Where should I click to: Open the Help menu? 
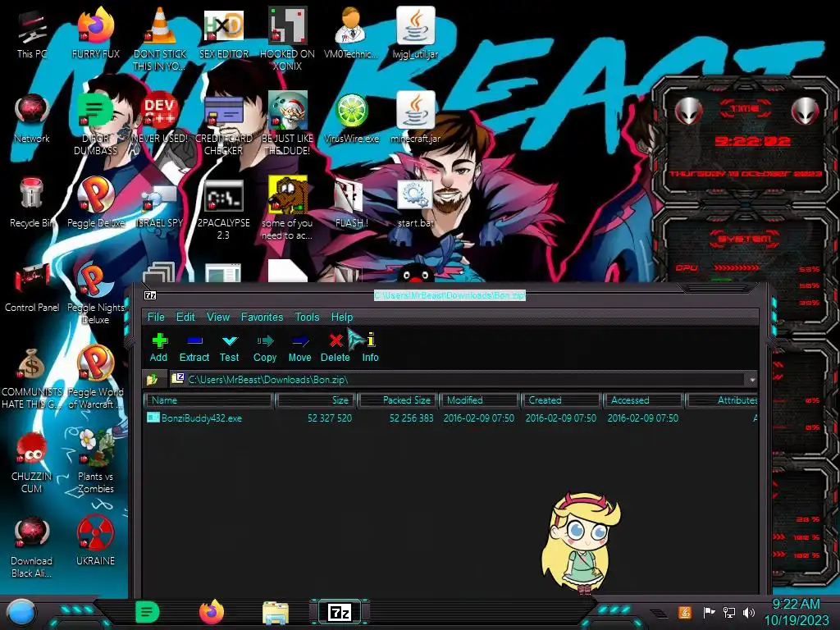[342, 317]
